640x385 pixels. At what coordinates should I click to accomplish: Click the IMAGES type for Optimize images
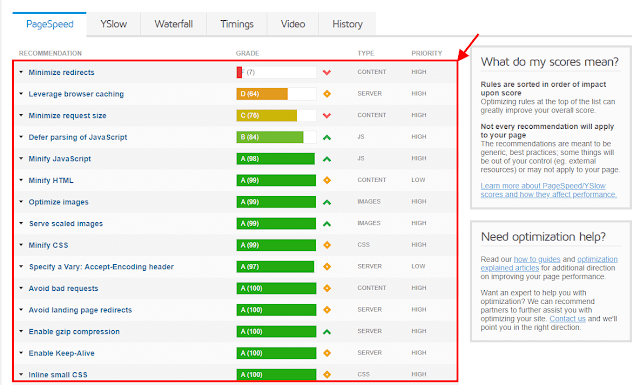[x=369, y=201]
